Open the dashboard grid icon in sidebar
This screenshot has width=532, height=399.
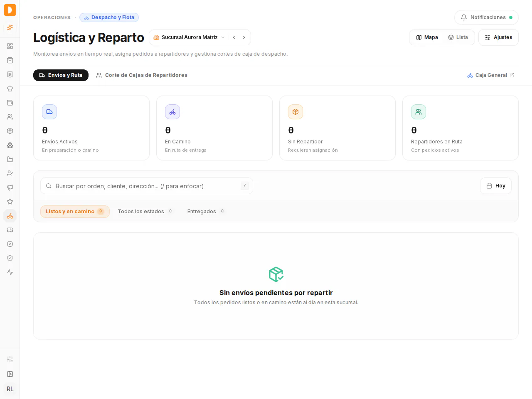click(10, 46)
